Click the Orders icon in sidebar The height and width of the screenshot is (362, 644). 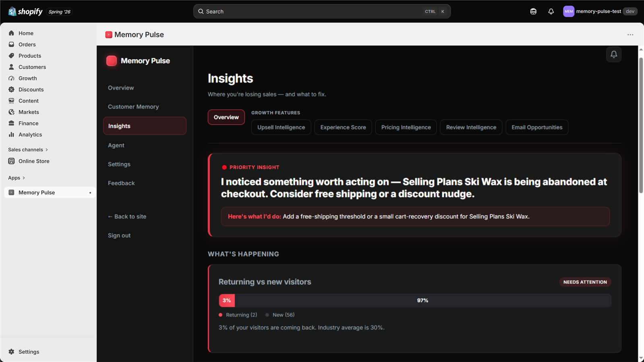click(11, 45)
